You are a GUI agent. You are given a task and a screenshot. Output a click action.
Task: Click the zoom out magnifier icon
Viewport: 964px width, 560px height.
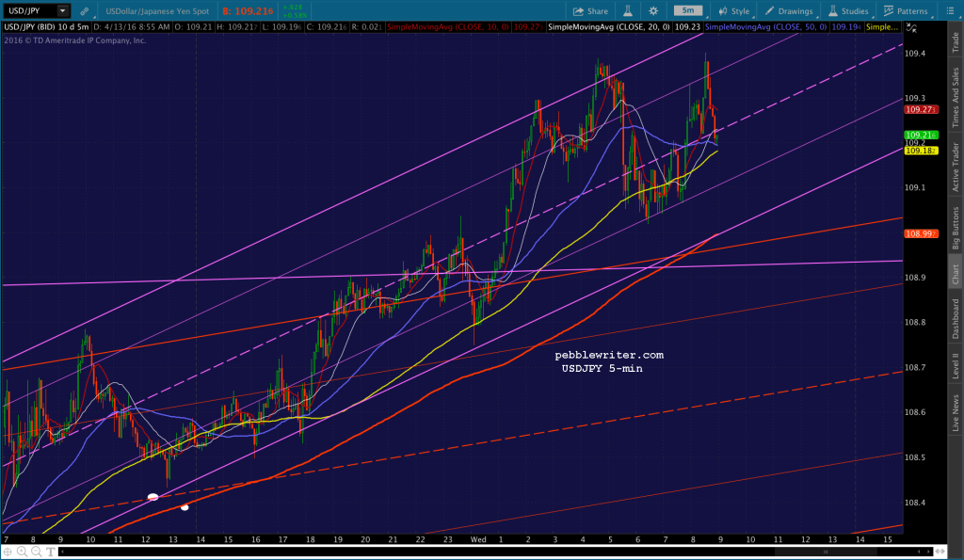(37, 552)
